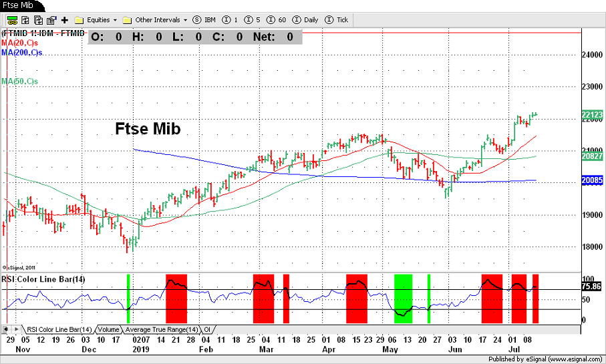
Task: Click the 20827 green price marker
Action: [592, 156]
